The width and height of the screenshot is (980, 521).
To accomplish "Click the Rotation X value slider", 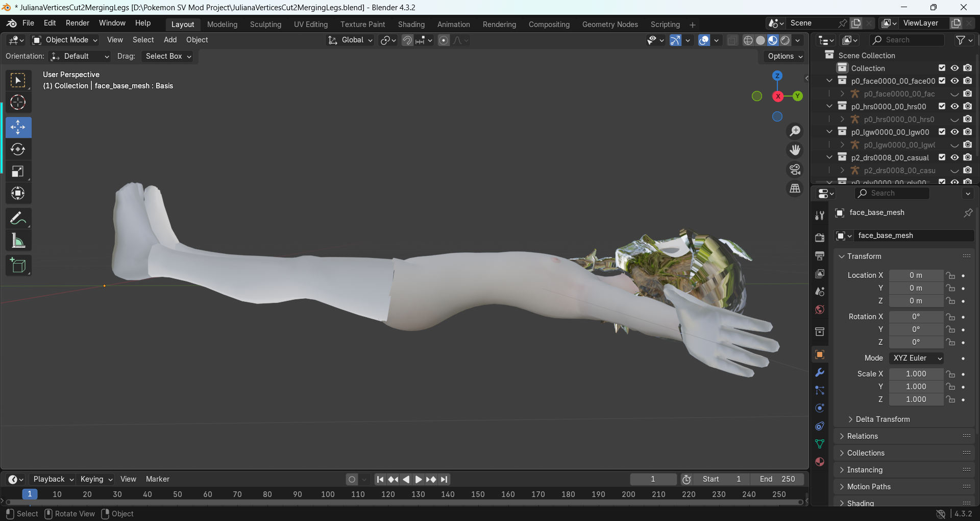I will 916,317.
